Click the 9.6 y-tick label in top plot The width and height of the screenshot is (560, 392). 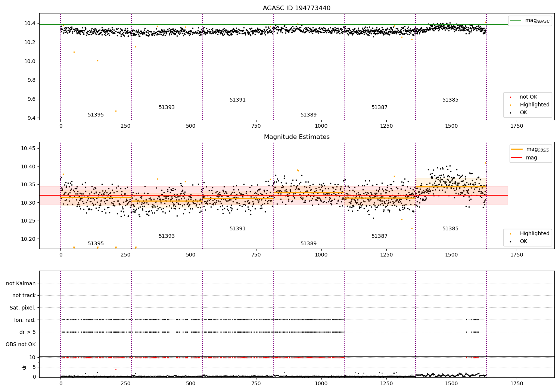31,99
